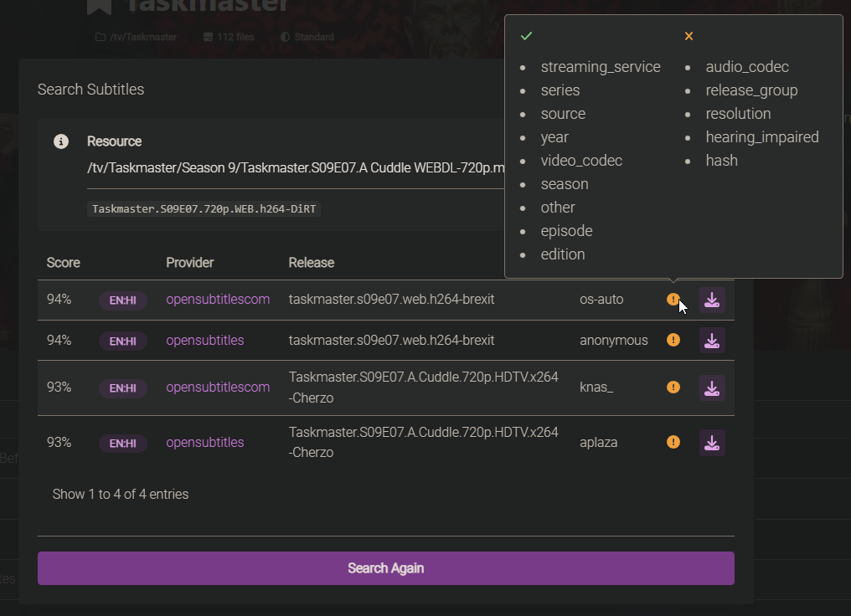Image resolution: width=851 pixels, height=616 pixels.
Task: Click uploader knas_
Action: point(596,388)
